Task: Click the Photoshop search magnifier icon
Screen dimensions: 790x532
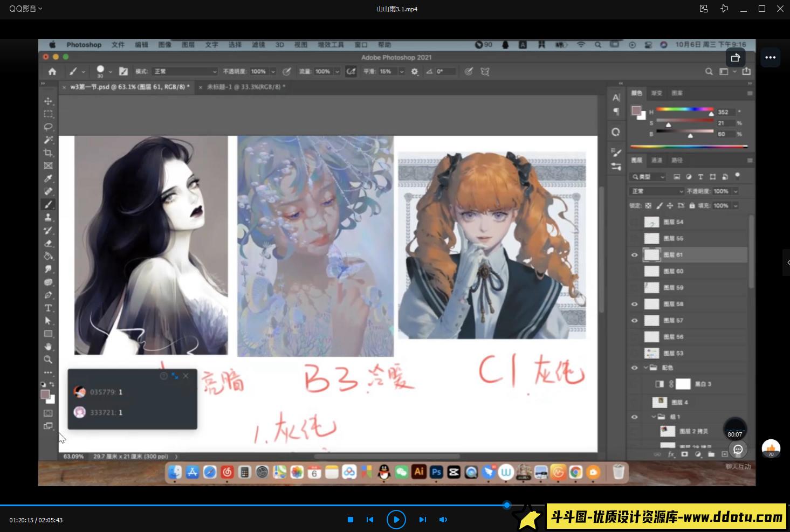Action: click(x=709, y=71)
